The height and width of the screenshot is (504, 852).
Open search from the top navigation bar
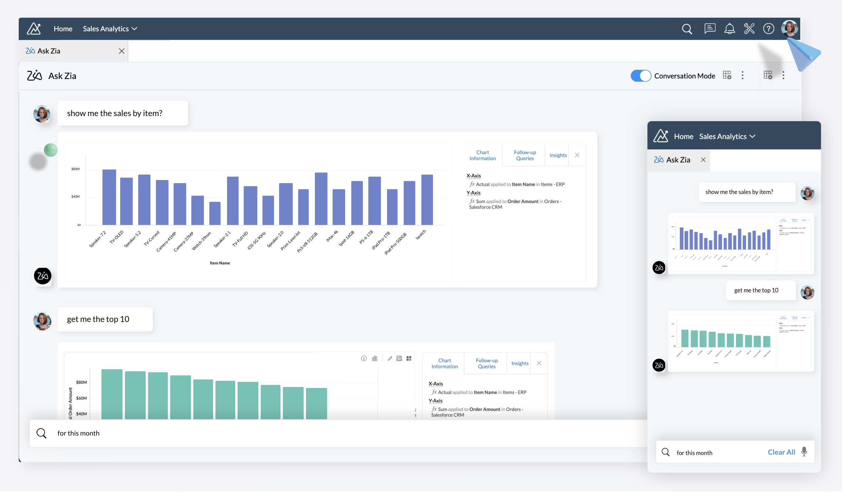coord(687,29)
